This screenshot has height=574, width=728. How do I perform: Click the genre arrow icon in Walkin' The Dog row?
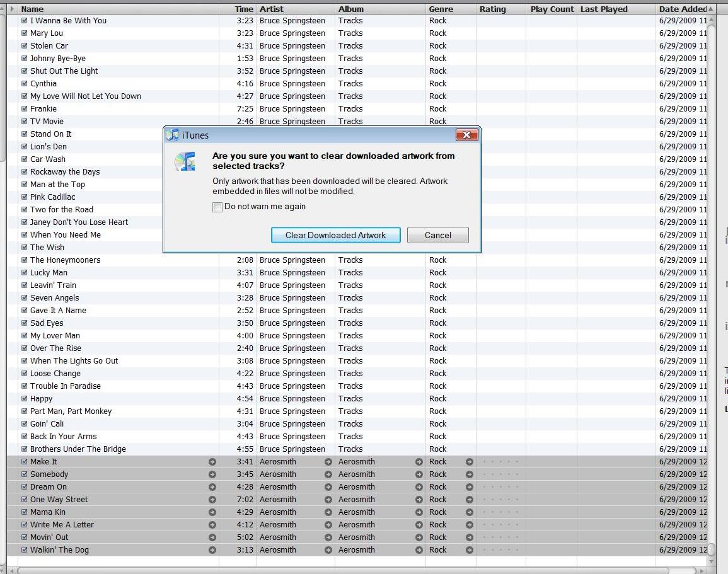coord(470,550)
